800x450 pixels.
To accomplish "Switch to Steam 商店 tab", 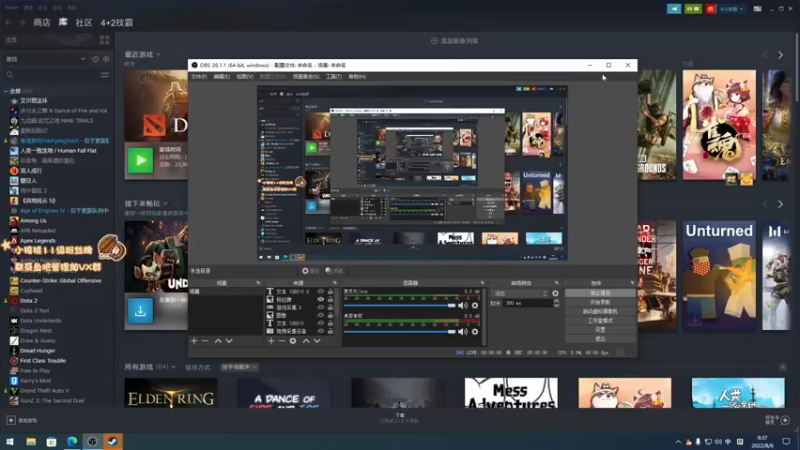I will pos(42,22).
